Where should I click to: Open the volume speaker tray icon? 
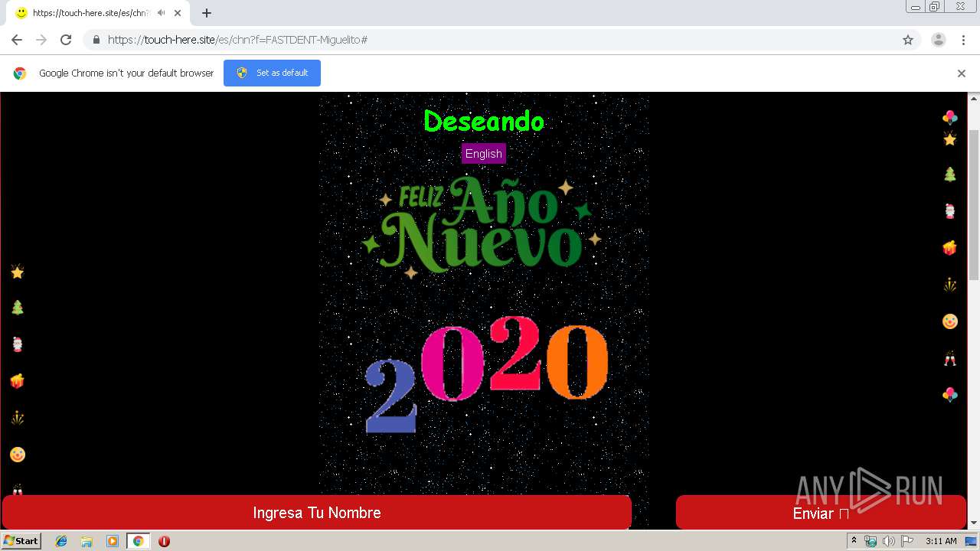tap(889, 541)
